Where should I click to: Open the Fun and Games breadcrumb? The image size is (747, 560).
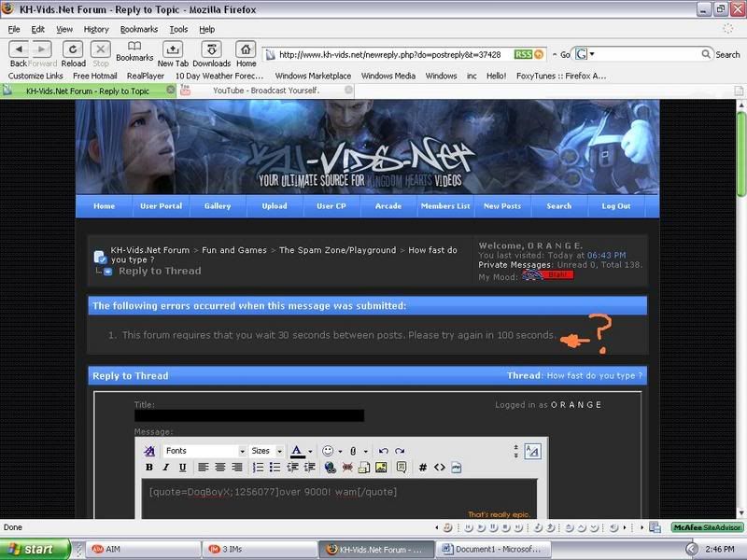234,250
